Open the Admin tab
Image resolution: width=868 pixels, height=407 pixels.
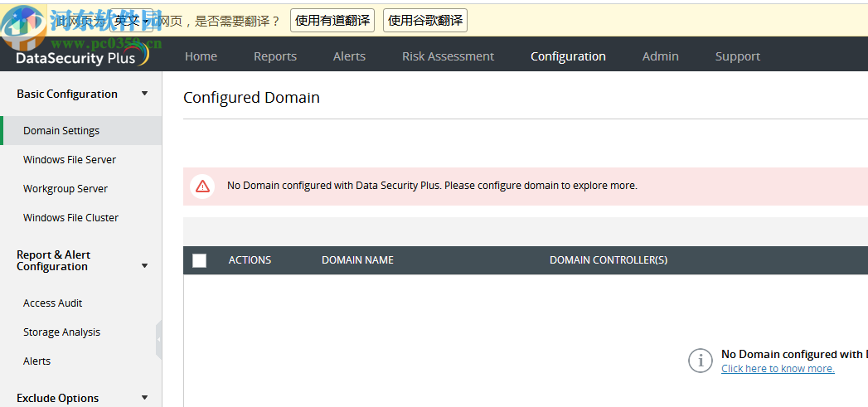661,56
